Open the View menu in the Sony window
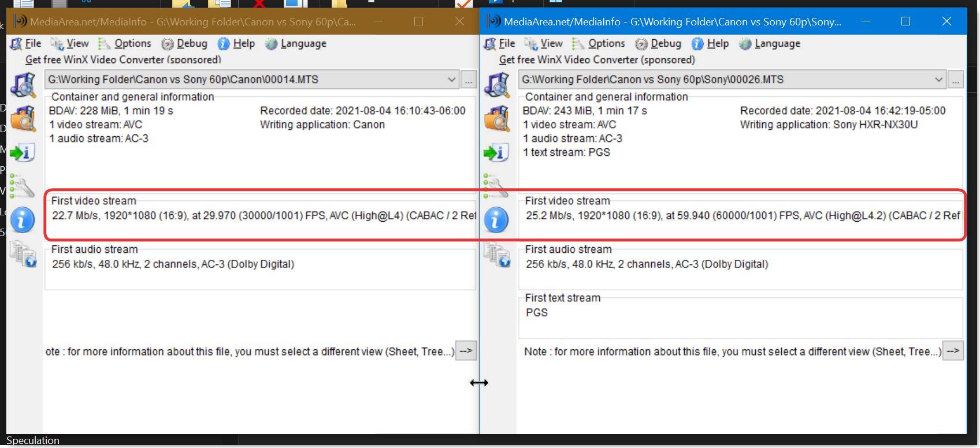This screenshot has width=980, height=448. coord(544,43)
